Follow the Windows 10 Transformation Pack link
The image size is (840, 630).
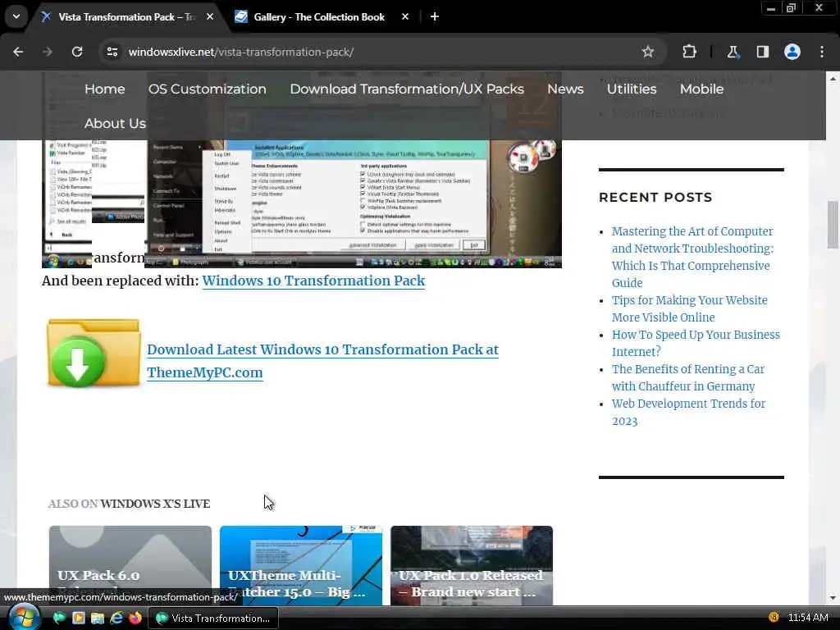pyautogui.click(x=313, y=281)
